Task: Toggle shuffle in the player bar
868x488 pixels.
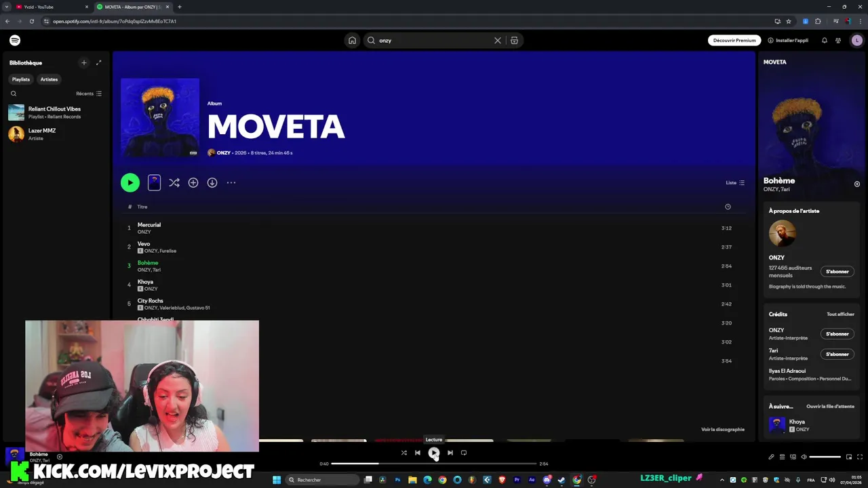Action: coord(404,453)
